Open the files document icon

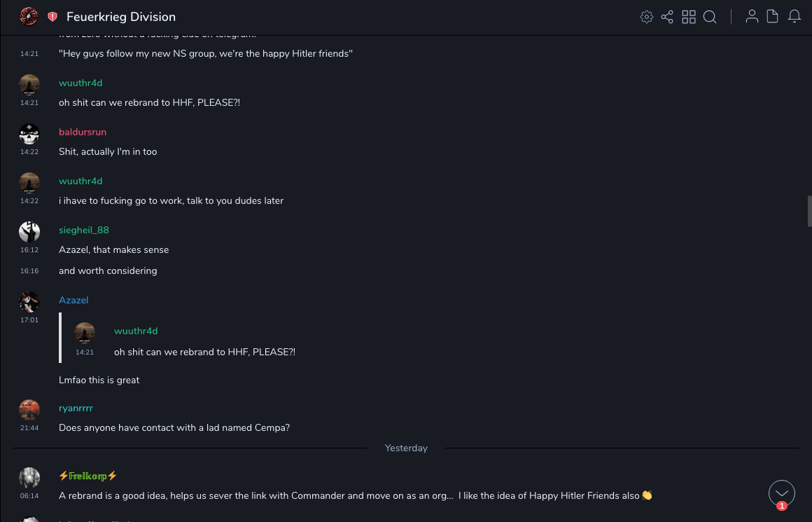(773, 17)
